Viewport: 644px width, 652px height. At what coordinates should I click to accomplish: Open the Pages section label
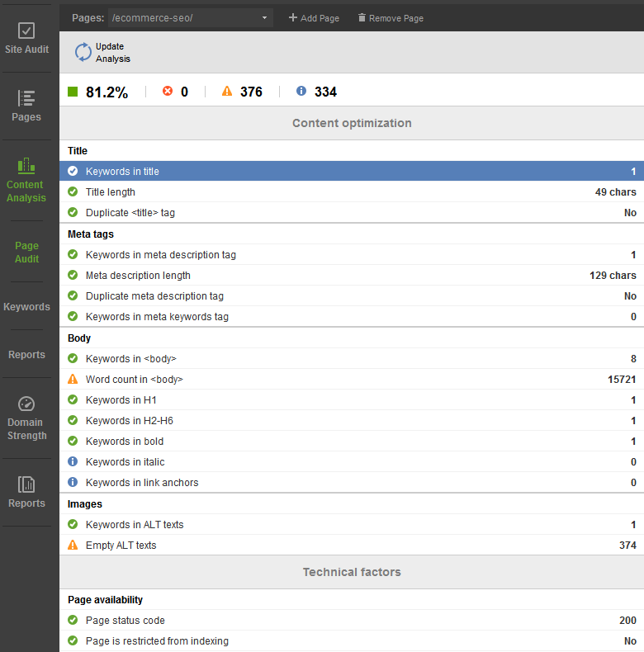pos(26,117)
